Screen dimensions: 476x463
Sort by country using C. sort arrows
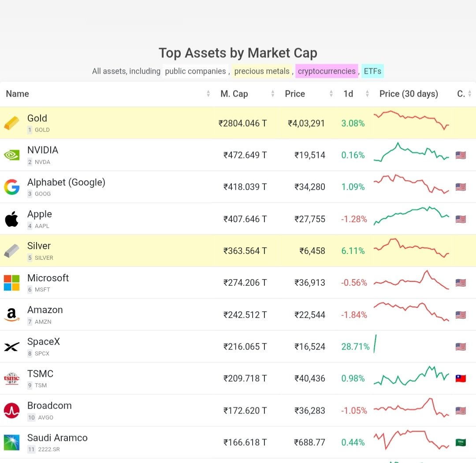[470, 93]
